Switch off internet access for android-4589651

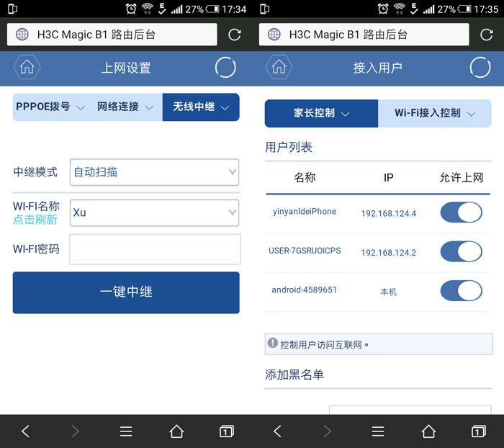[x=461, y=290]
